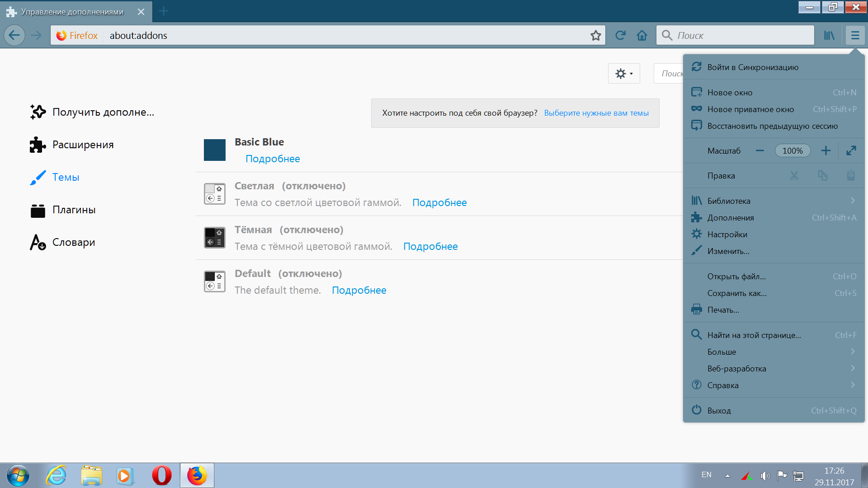Viewport: 868px width, 488px height.
Task: Zoom out with the minus button
Action: coord(759,150)
